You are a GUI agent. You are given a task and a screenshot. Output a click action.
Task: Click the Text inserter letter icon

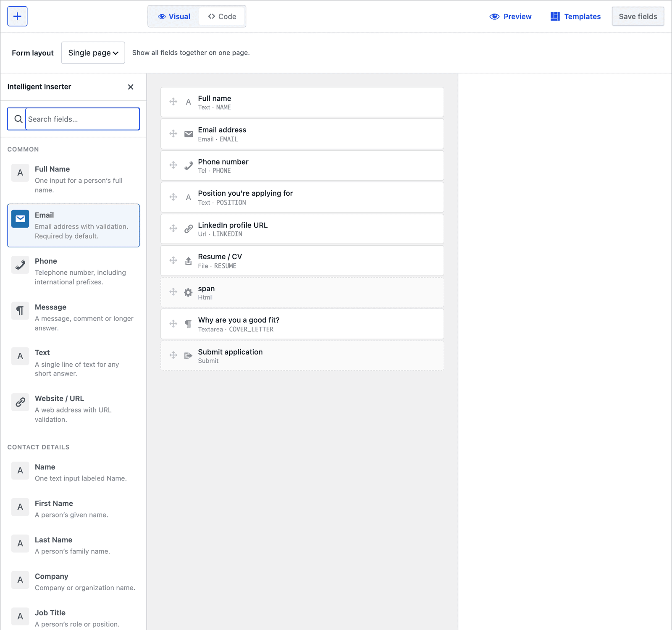coord(20,356)
